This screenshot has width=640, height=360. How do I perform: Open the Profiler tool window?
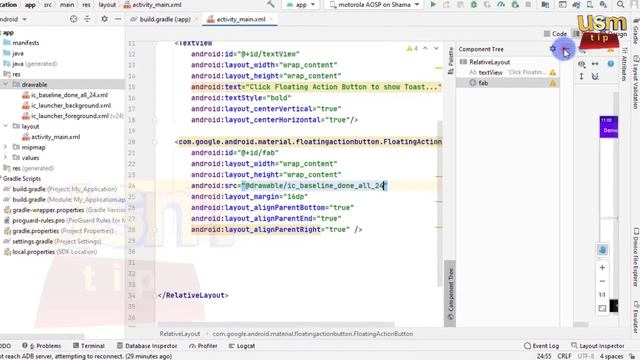coord(203,346)
